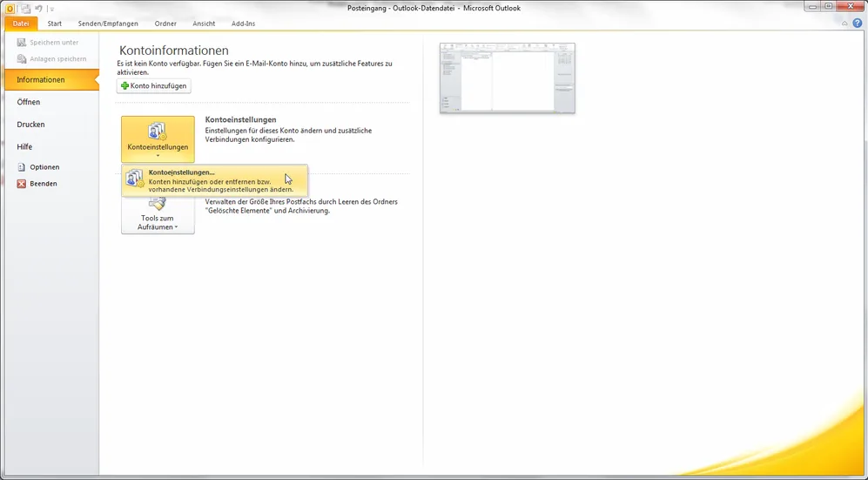Open the quick access toolbar customize arrow

tap(50, 9)
